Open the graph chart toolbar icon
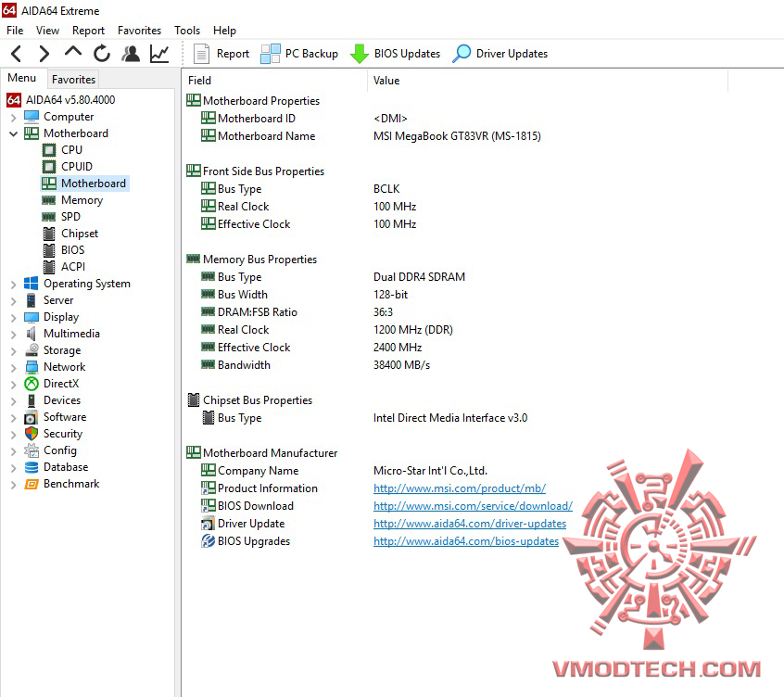The height and width of the screenshot is (697, 784). click(x=159, y=54)
